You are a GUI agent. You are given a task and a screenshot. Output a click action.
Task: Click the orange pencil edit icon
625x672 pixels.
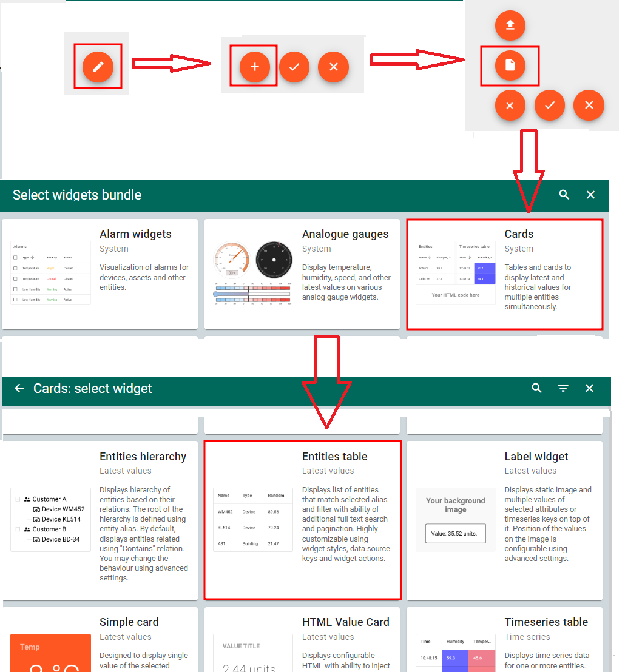tap(97, 67)
